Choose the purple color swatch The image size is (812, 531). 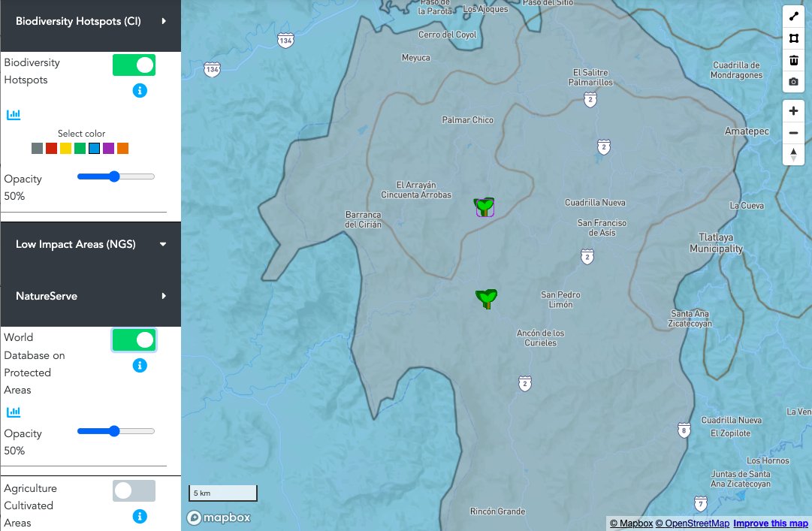tap(108, 149)
